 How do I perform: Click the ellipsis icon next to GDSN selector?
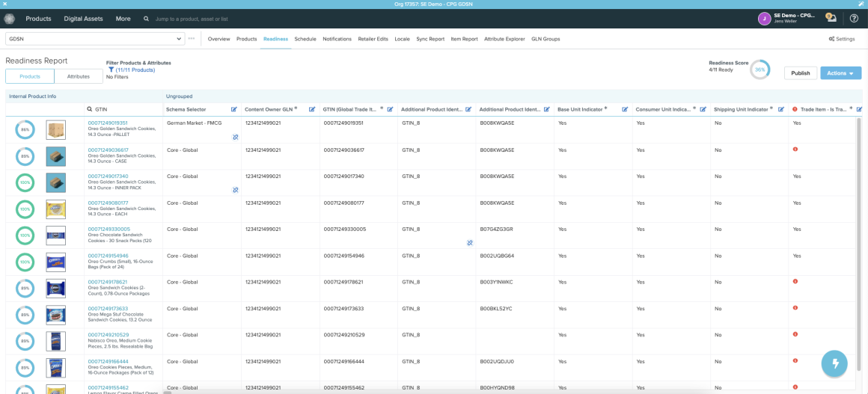coord(192,39)
